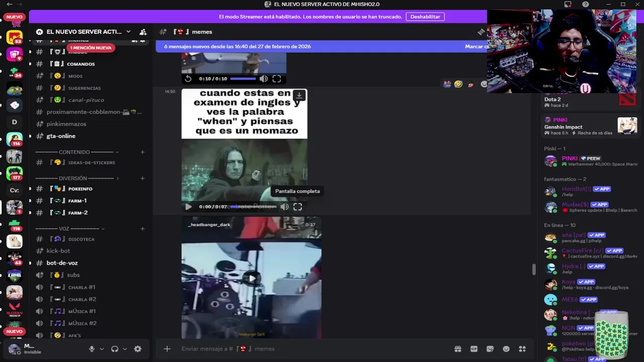Viewport: 644px width, 362px height.
Task: Open the help icon in the title bar
Action: coord(586,4)
